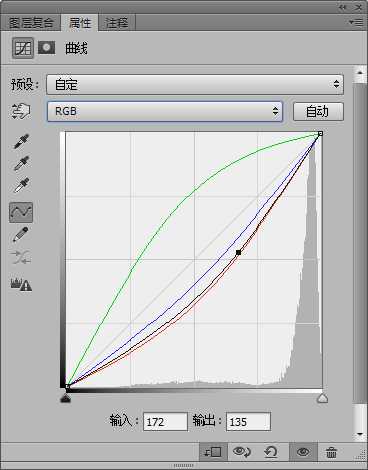Open the RGB channel dropdown
This screenshot has height=470, width=368.
tap(165, 111)
